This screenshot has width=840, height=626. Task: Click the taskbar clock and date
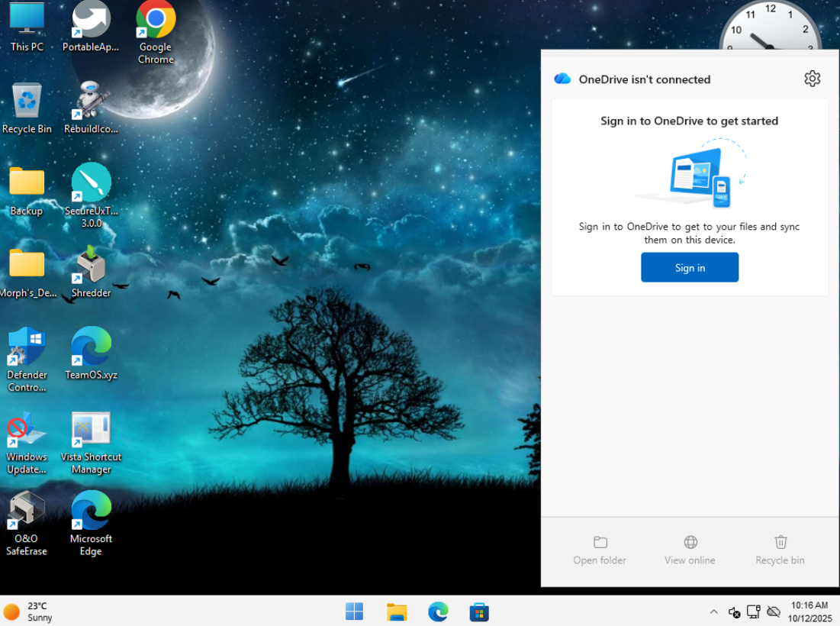point(809,611)
